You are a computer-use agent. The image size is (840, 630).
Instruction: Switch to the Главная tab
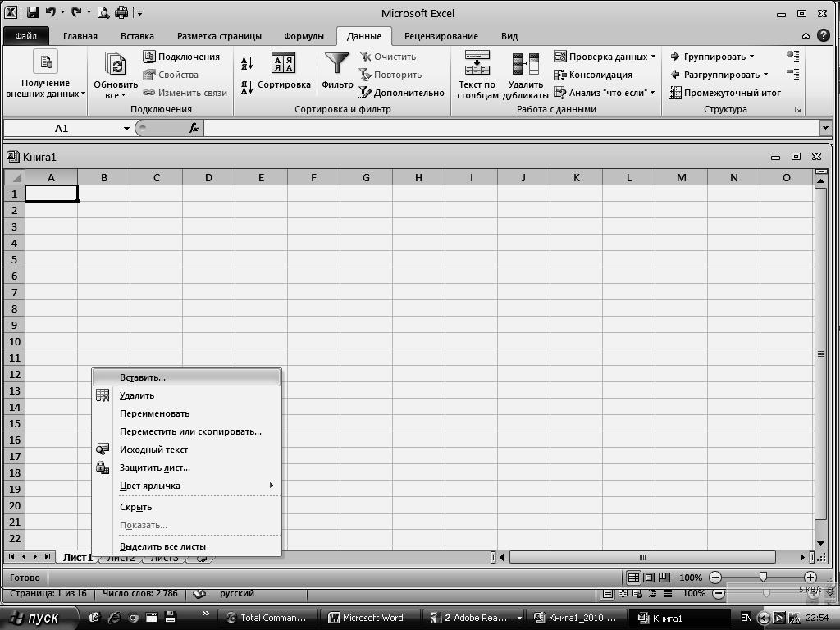click(x=80, y=36)
